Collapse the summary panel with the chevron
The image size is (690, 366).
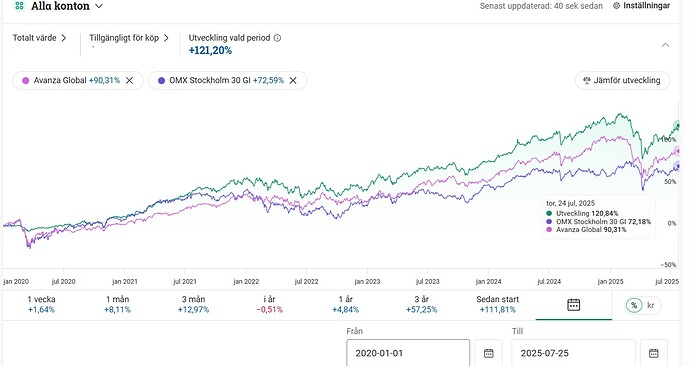[665, 45]
